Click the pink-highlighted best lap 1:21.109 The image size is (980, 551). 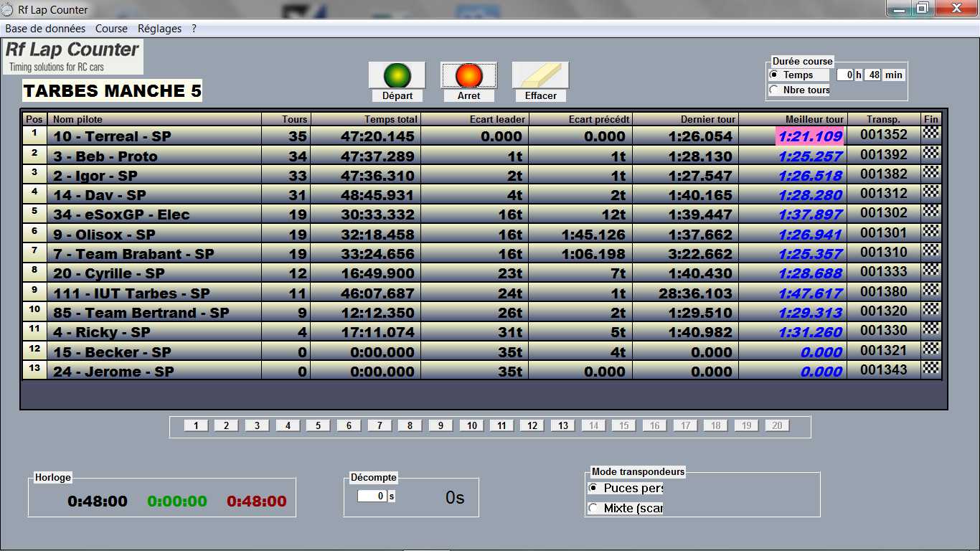tap(809, 136)
